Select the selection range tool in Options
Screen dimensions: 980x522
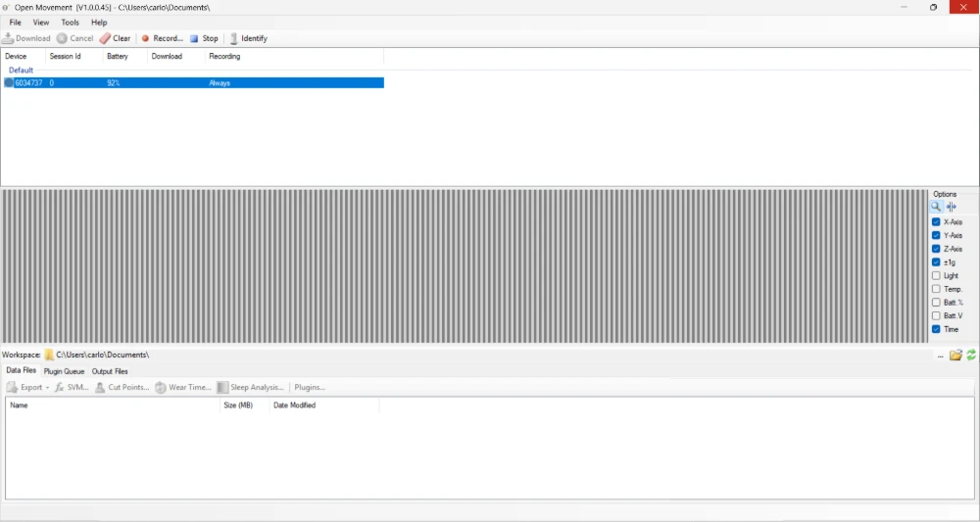(951, 206)
